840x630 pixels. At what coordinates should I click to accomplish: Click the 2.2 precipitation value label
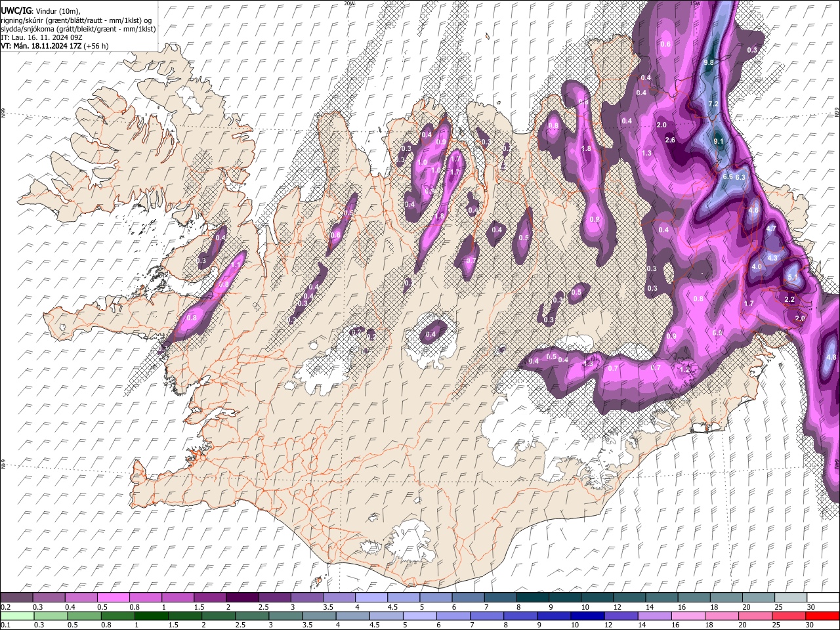789,299
